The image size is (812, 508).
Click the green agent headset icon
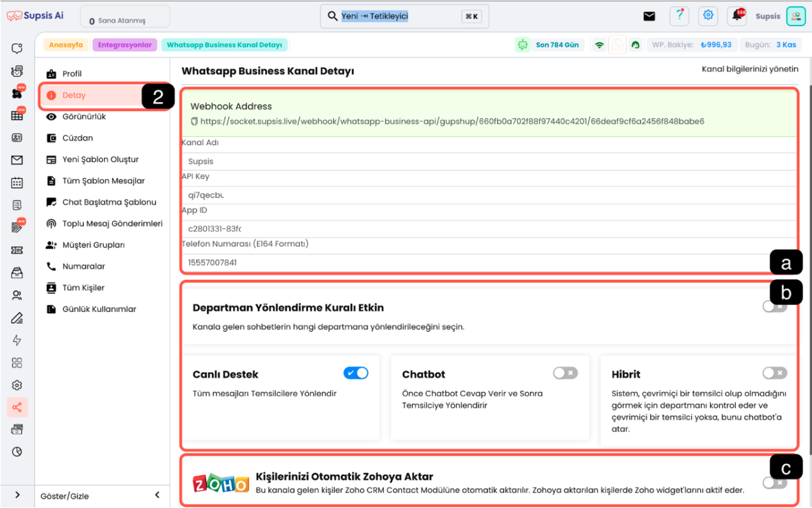(x=636, y=45)
